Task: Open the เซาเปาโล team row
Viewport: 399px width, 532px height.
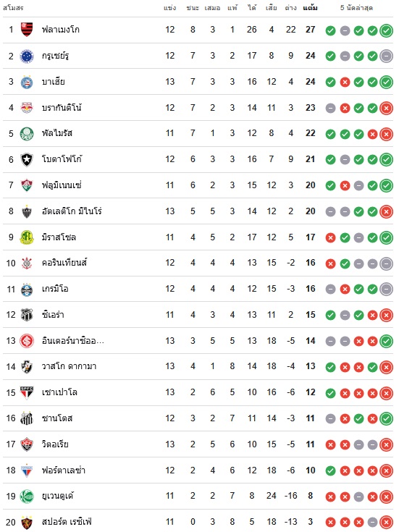Action: click(x=198, y=392)
